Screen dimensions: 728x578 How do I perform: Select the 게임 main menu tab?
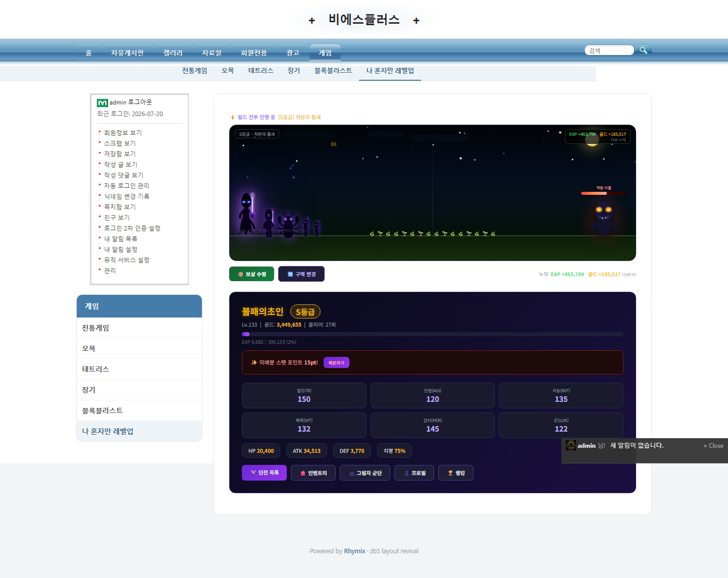pos(325,53)
